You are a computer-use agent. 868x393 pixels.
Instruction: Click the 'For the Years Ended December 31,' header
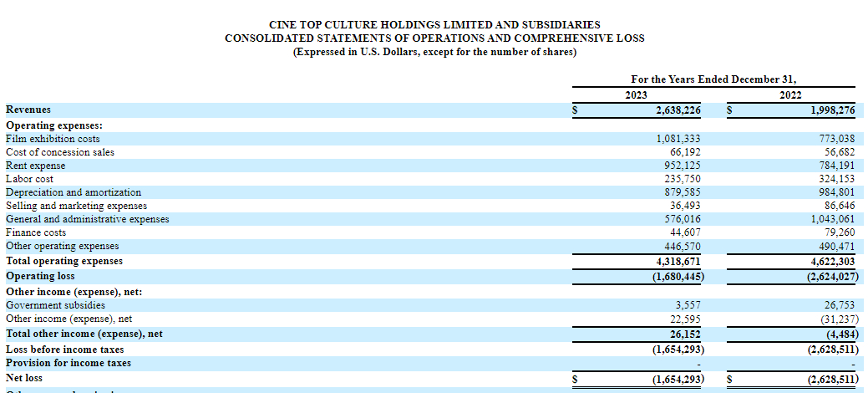(x=713, y=79)
